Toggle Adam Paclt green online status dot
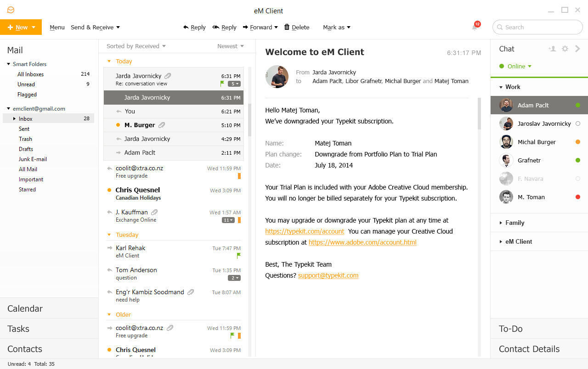 (x=578, y=105)
